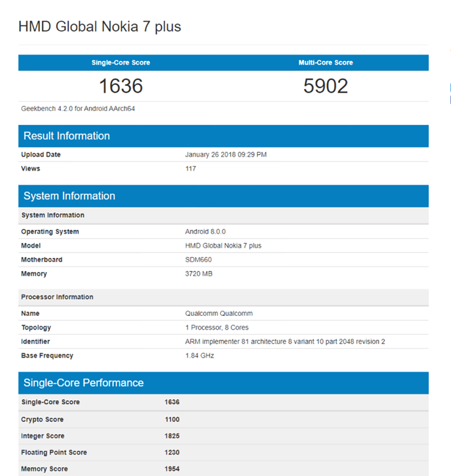The height and width of the screenshot is (476, 451).
Task: Click the Model row label
Action: click(31, 245)
